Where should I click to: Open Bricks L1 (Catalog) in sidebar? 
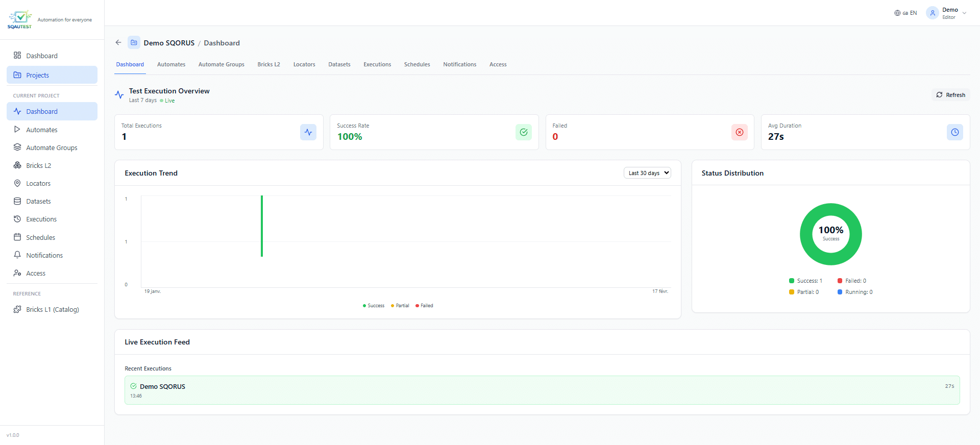(52, 310)
